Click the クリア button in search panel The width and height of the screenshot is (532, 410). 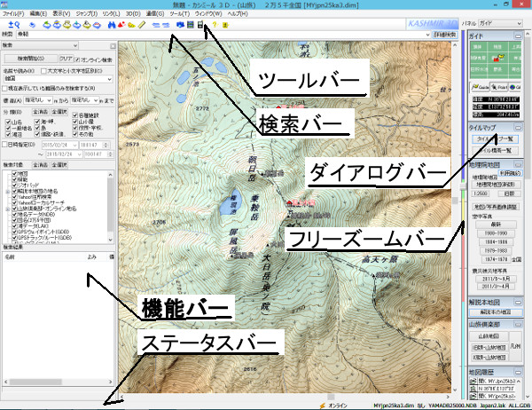point(65,58)
